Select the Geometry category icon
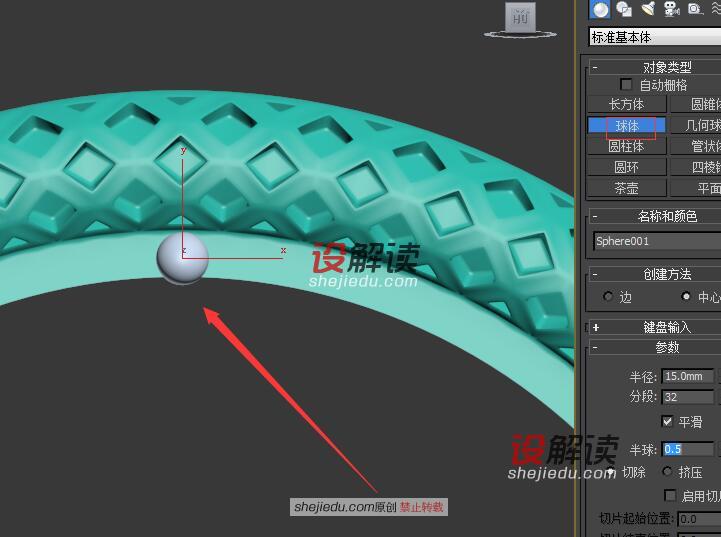721x537 pixels. (x=600, y=9)
